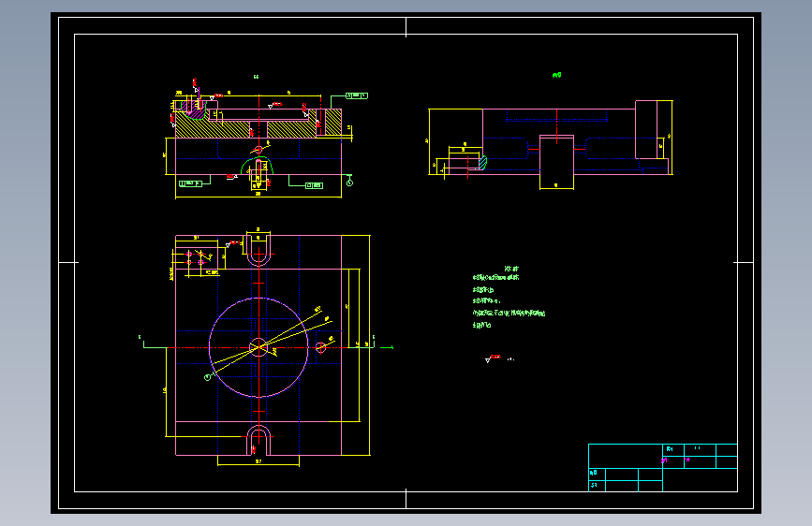Click surface roughness symbol below the notes
Image resolution: width=812 pixels, height=526 pixels.
[x=493, y=358]
